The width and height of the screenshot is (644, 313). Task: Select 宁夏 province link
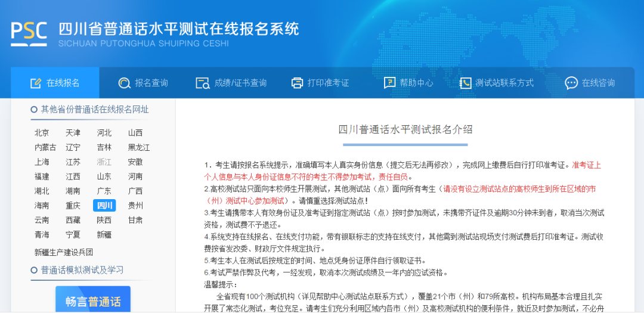coord(73,234)
